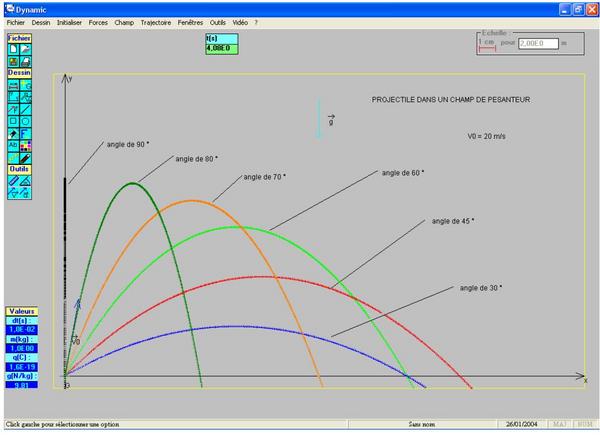The height and width of the screenshot is (438, 600).
Task: Click the yellow Dessin panel header label
Action: [19, 73]
